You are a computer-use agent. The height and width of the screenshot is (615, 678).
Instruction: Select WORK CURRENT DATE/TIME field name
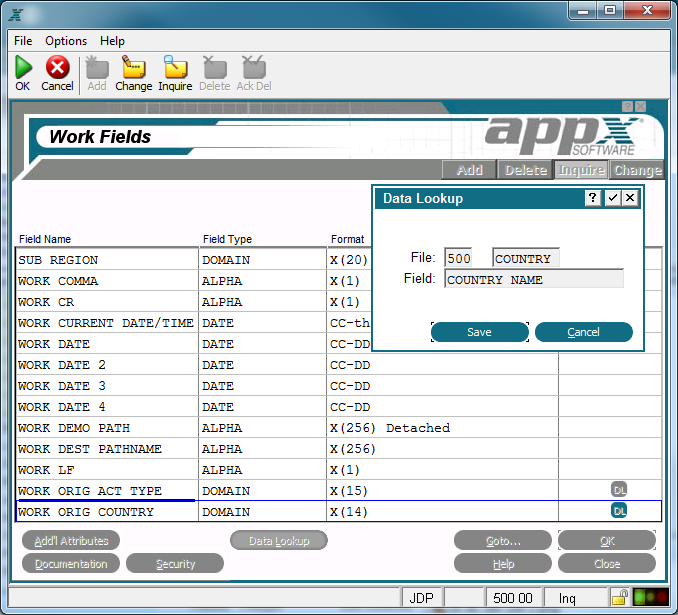[x=107, y=323]
